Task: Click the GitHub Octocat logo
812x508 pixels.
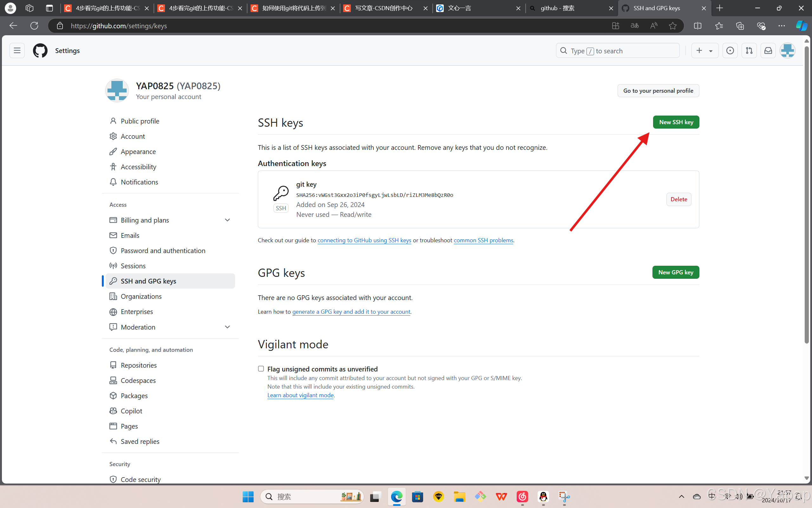Action: (x=40, y=51)
